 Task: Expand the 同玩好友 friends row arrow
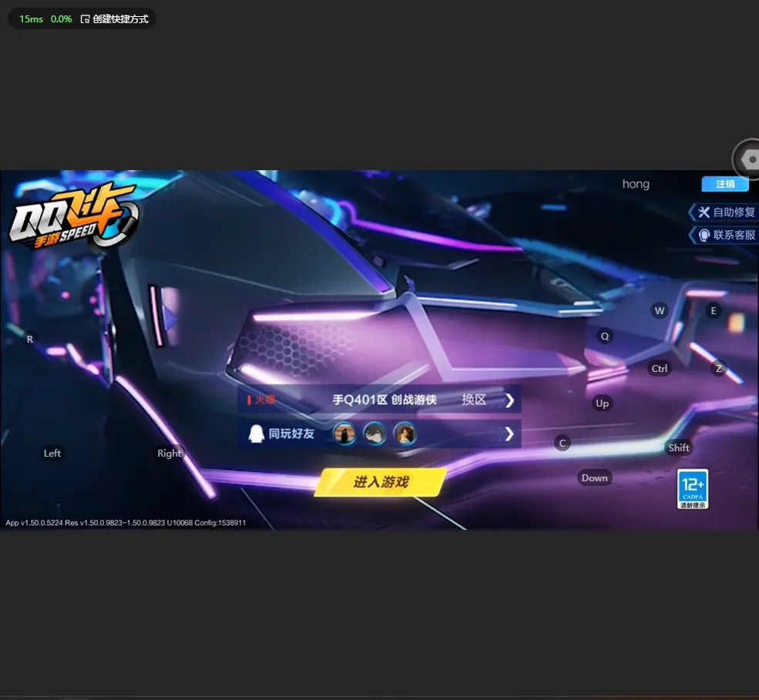[509, 434]
